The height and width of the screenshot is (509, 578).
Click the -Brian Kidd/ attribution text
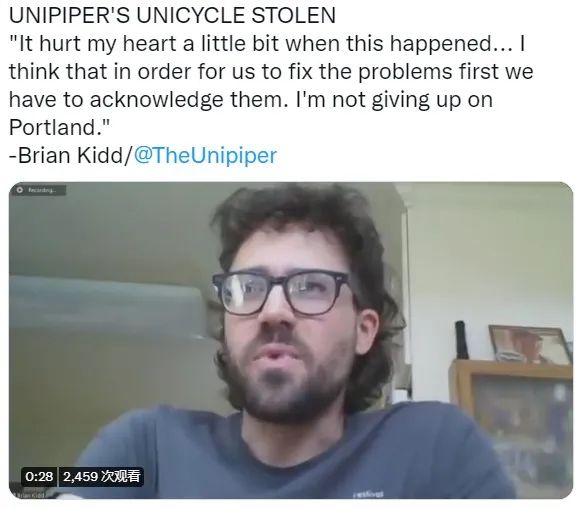coord(70,155)
